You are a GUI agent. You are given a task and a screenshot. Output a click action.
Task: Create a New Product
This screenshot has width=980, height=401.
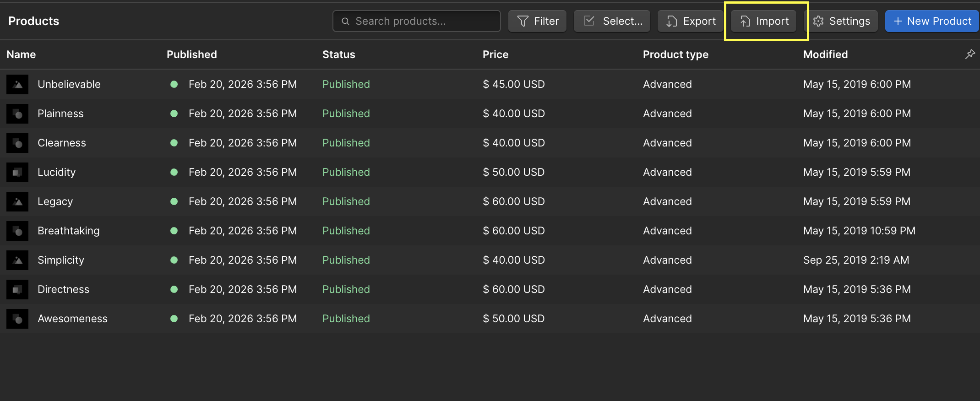click(x=932, y=21)
